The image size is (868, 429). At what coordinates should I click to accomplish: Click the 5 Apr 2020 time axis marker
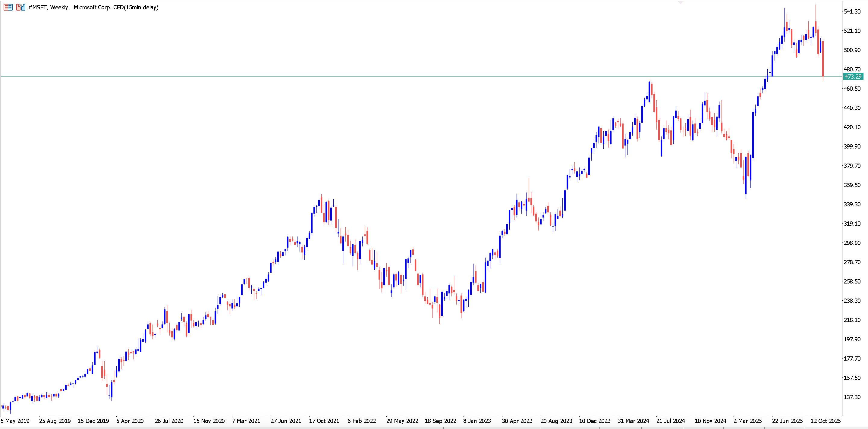(x=130, y=421)
